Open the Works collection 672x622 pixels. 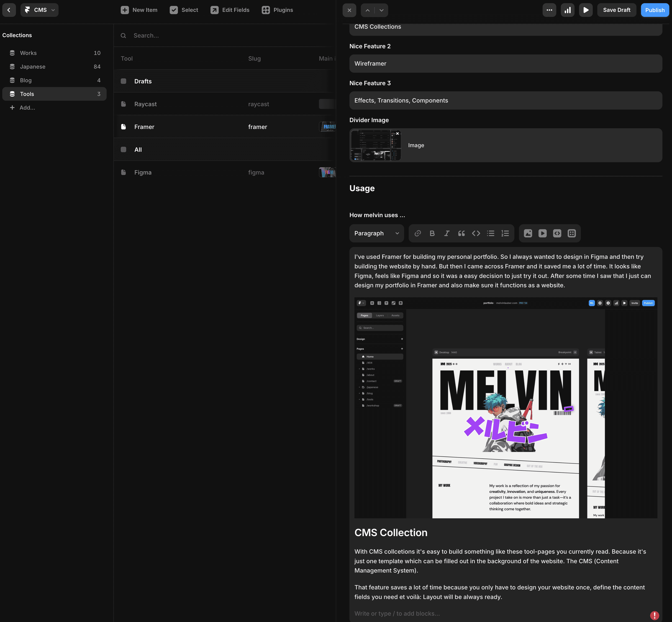pos(28,53)
